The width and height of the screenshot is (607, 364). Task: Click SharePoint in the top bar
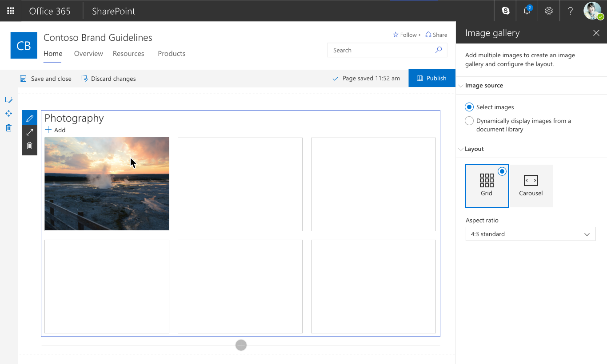point(114,11)
